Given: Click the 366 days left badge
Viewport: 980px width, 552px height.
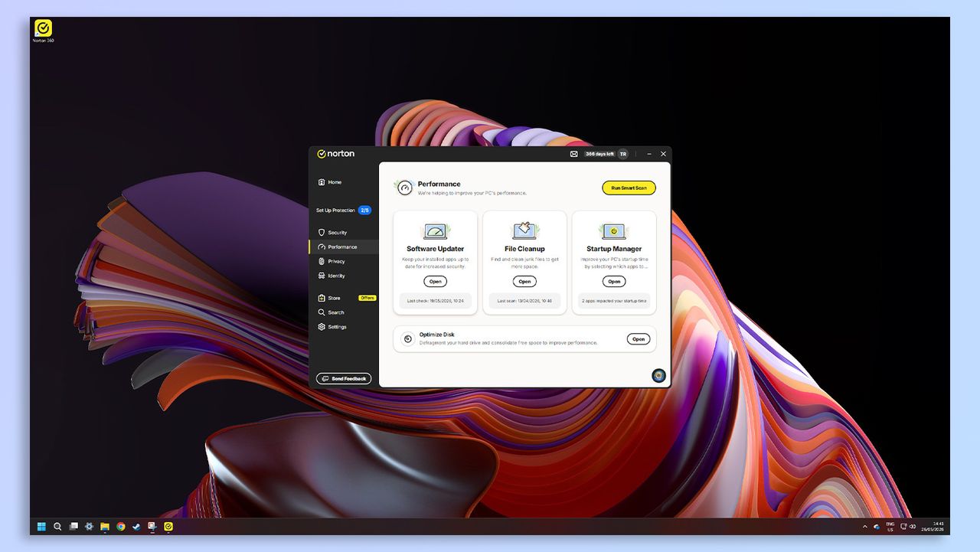Looking at the screenshot, I should tap(599, 154).
